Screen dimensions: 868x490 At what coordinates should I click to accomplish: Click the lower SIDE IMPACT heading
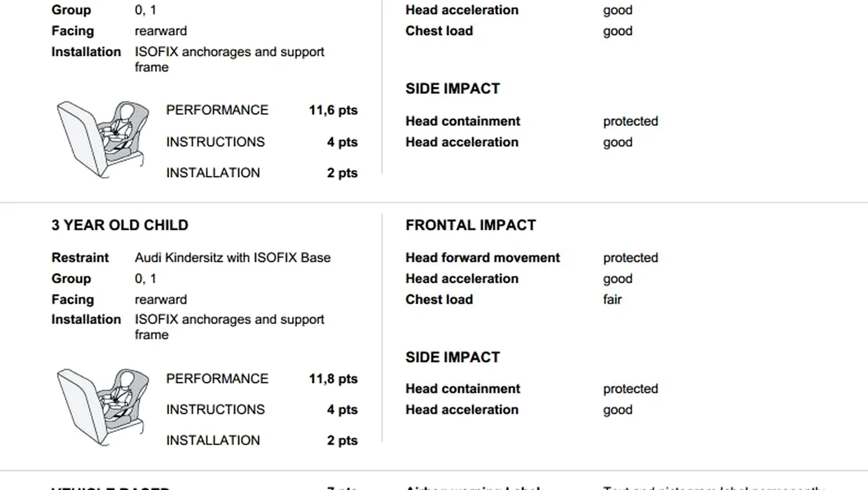click(453, 357)
